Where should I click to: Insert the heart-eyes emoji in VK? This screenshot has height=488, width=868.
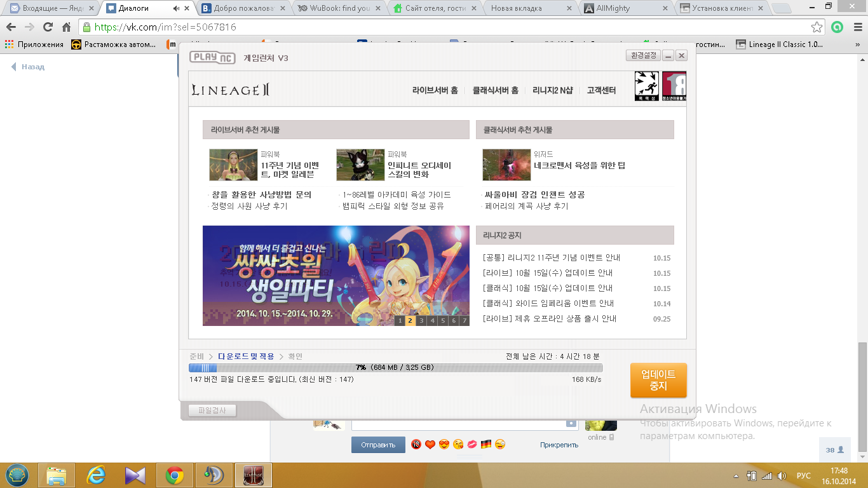[444, 444]
